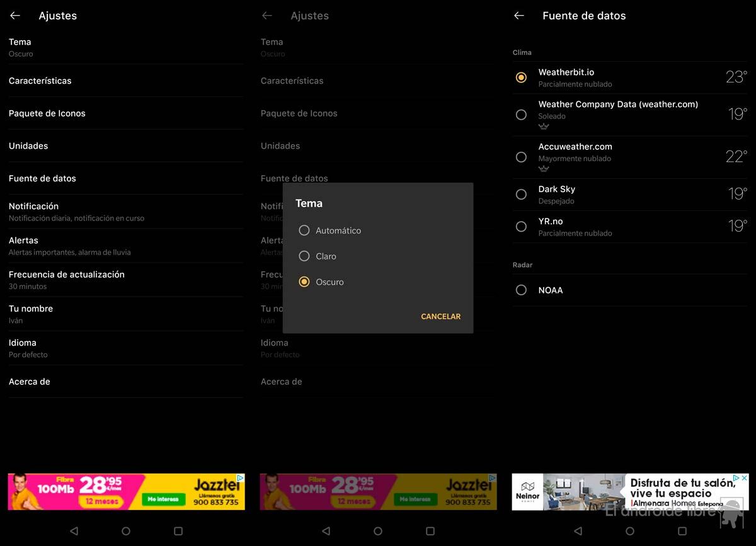This screenshot has height=546, width=756.
Task: Open Tu nombre setting on left screen
Action: (126, 314)
